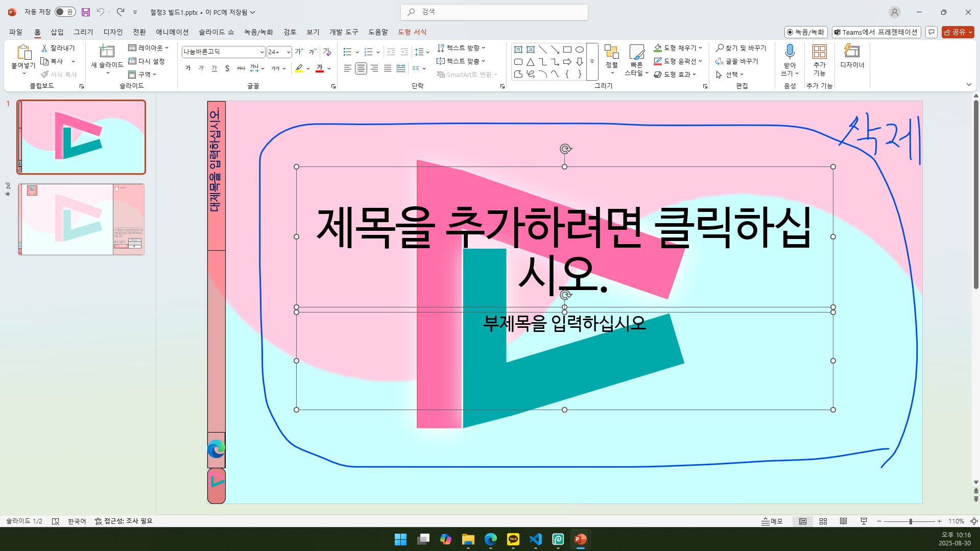The height and width of the screenshot is (551, 980).
Task: Select the Text Box shape tool
Action: coord(518,50)
